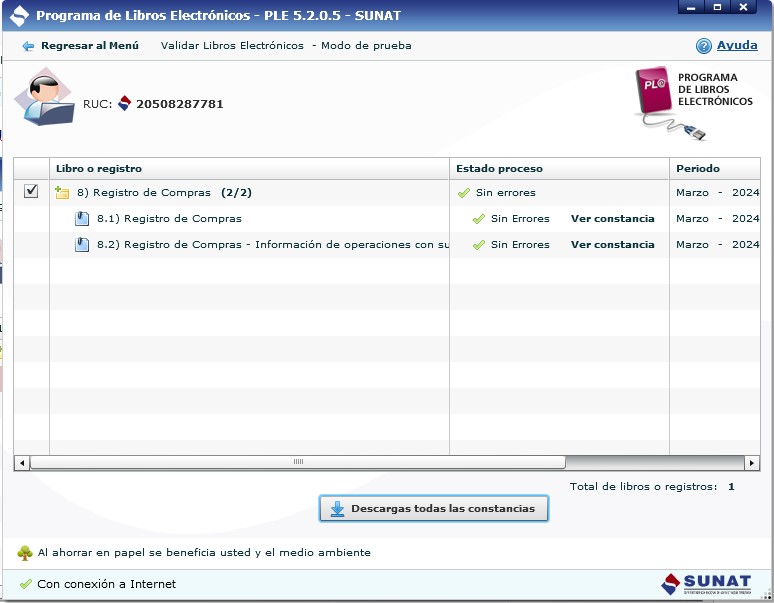
Task: Open Ver constancia for 8.1 Registro de Compras
Action: pyautogui.click(x=612, y=218)
